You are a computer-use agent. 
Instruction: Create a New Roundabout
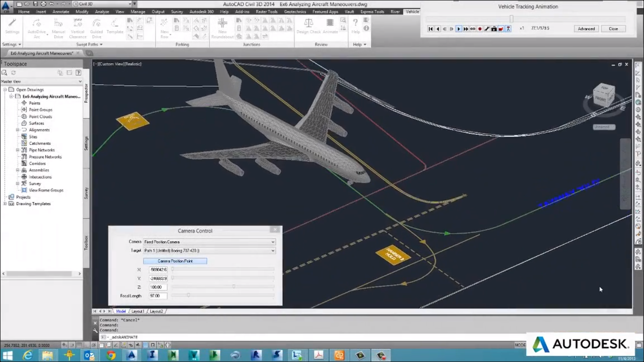[x=223, y=28]
